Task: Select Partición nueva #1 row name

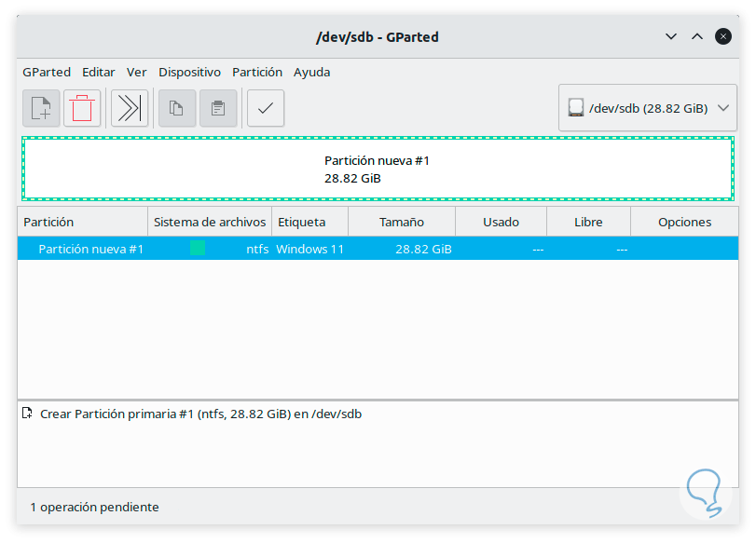Action: coord(91,249)
